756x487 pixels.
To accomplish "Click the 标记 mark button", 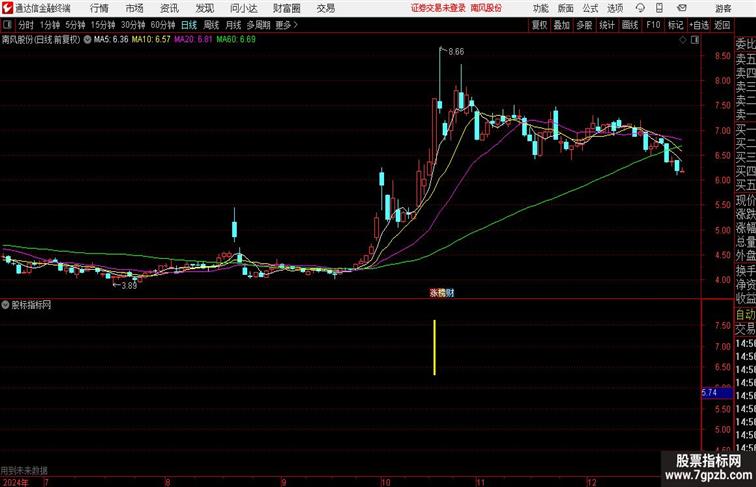I will coord(675,25).
